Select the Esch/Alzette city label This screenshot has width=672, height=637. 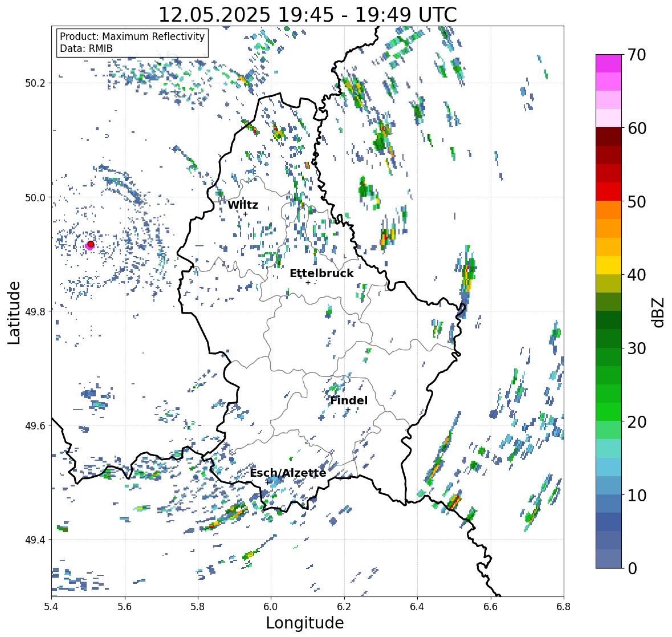(x=288, y=473)
